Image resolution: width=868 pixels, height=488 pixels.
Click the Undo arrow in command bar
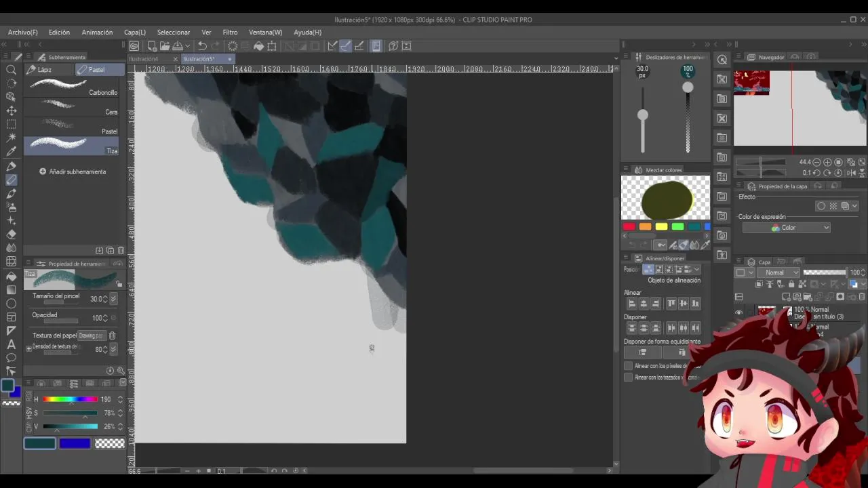(x=202, y=46)
